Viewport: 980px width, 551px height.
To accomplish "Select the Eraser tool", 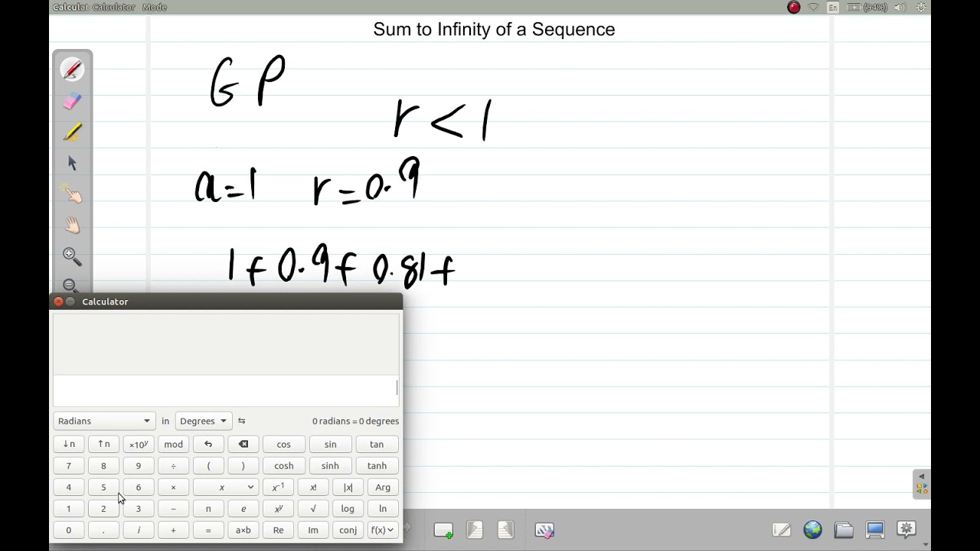I will point(72,101).
